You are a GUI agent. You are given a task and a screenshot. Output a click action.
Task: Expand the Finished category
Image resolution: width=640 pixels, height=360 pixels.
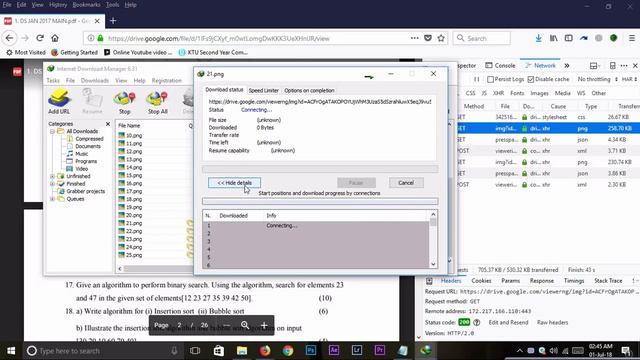click(52, 184)
